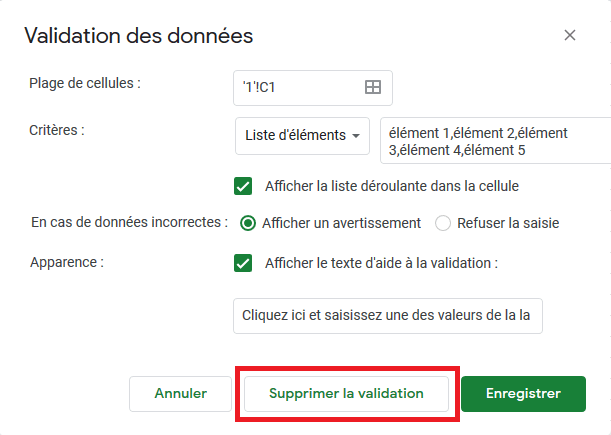Close the Validation des données dialog
Image resolution: width=611 pixels, height=435 pixels.
coord(570,35)
